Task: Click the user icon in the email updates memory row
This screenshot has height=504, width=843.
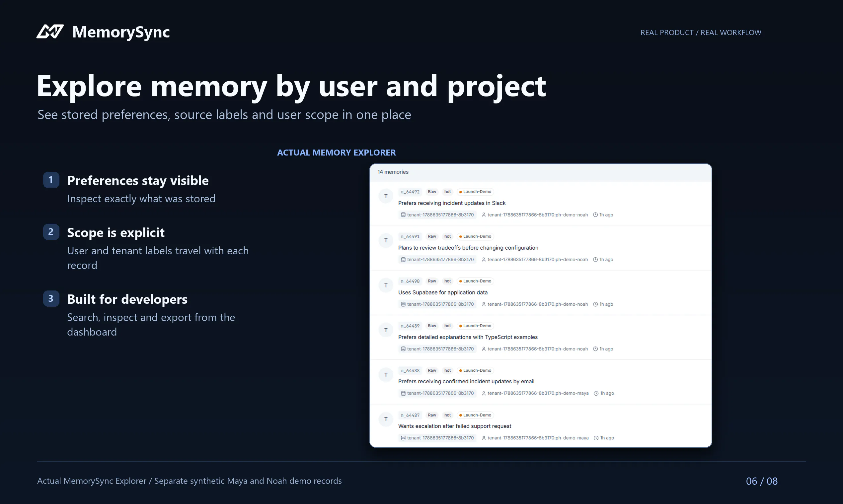Action: tap(484, 393)
